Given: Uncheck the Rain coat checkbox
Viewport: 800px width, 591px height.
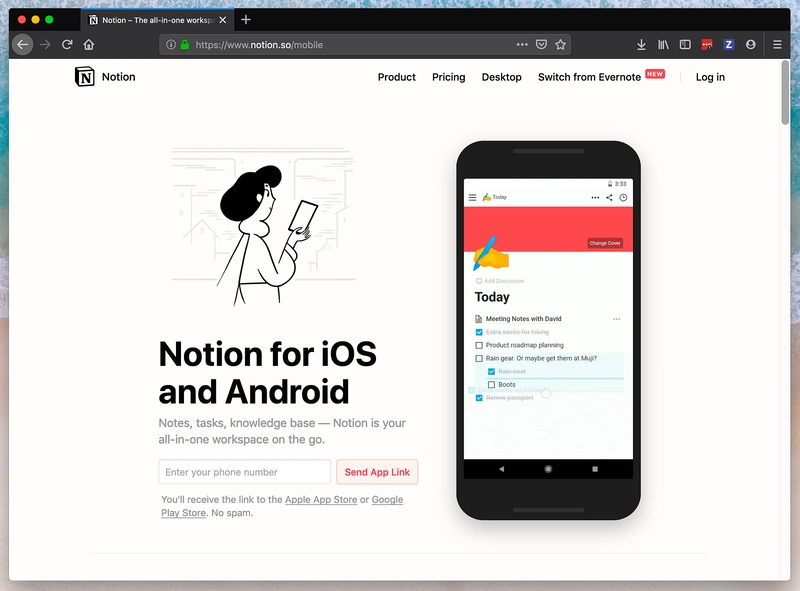Looking at the screenshot, I should click(491, 372).
